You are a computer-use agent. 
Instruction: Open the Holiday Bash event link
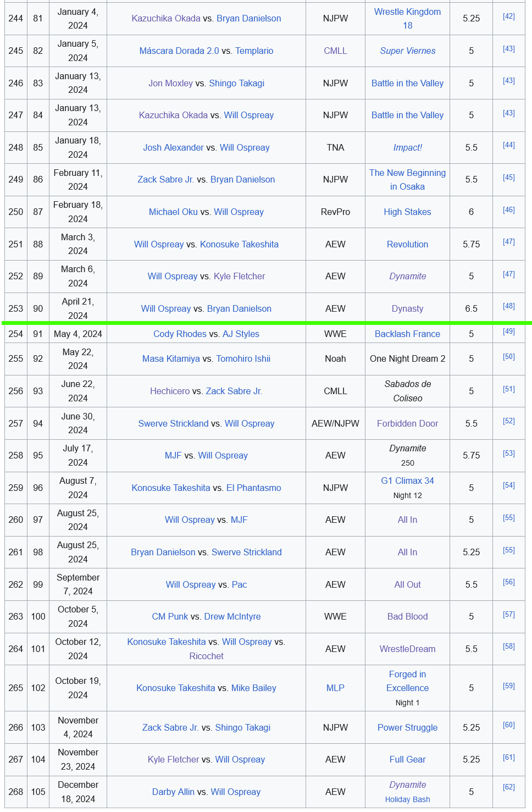point(407,799)
